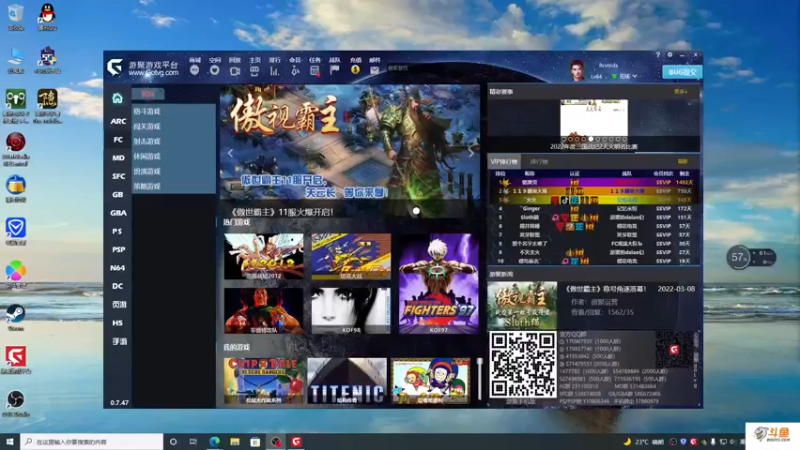This screenshot has height=450, width=800.
Task: Open 策略游戏 category
Action: pyautogui.click(x=147, y=186)
